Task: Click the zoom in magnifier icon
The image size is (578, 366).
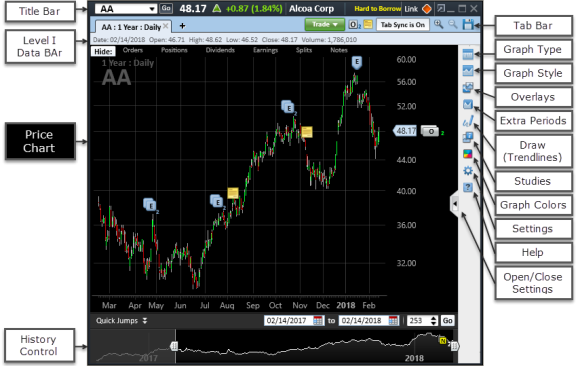Action: (438, 25)
